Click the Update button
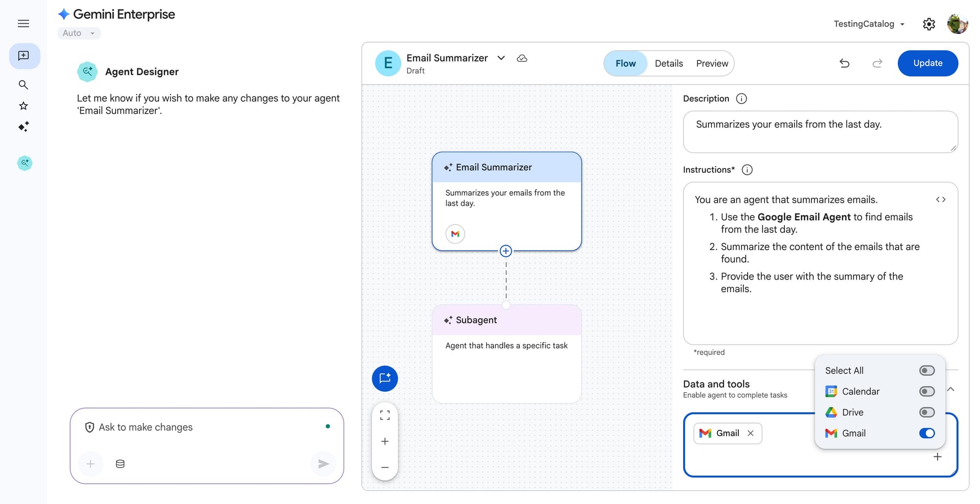 click(928, 63)
